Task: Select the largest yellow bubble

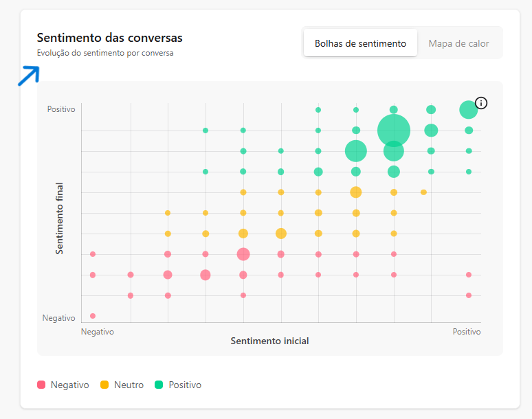Action: pos(355,192)
